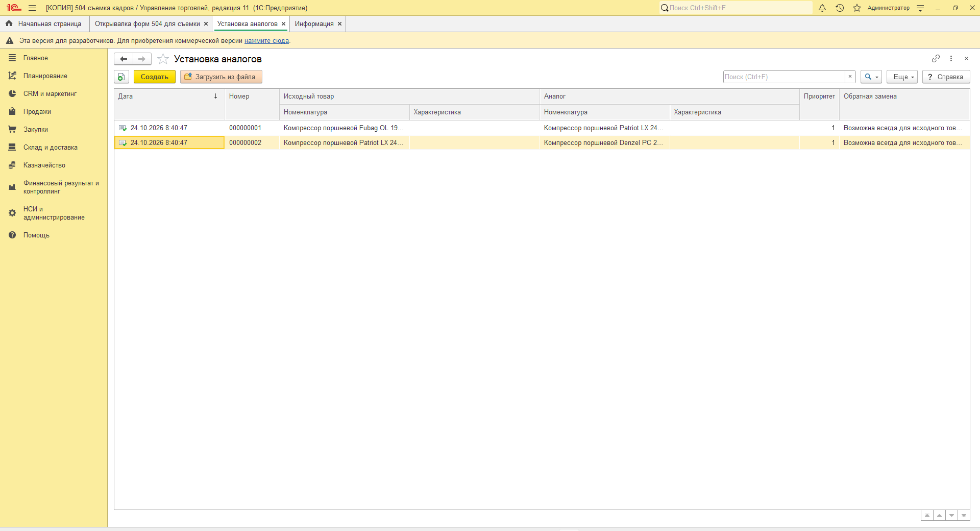Open favorites star in title bar
This screenshot has height=531, width=980.
pyautogui.click(x=857, y=8)
